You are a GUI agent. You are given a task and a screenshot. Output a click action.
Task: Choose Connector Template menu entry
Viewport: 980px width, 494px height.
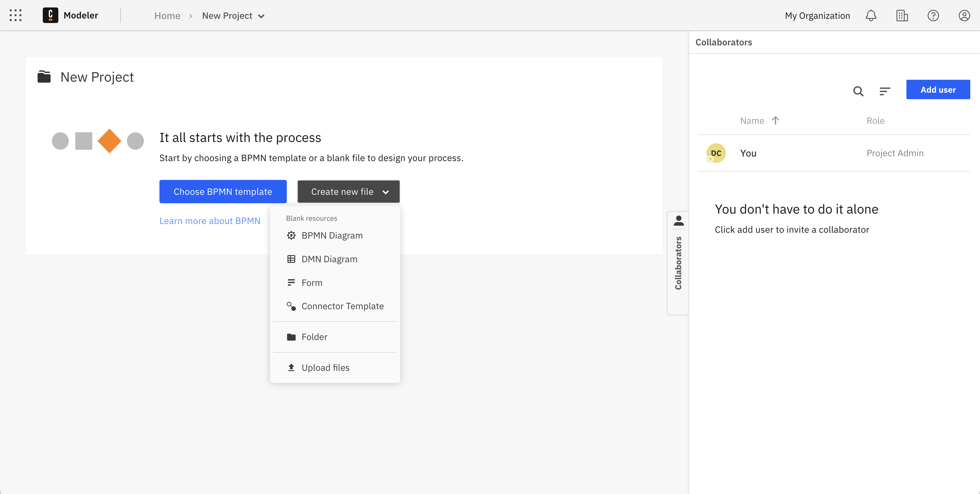point(343,306)
